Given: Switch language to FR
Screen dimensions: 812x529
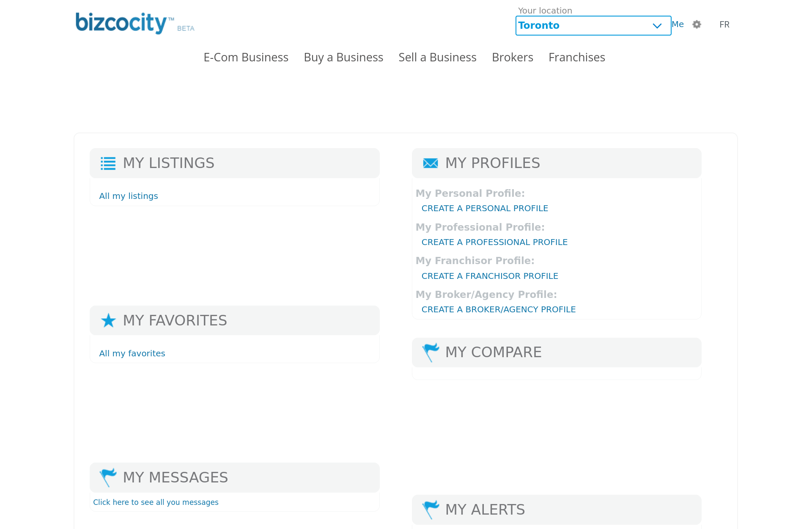Looking at the screenshot, I should (724, 25).
